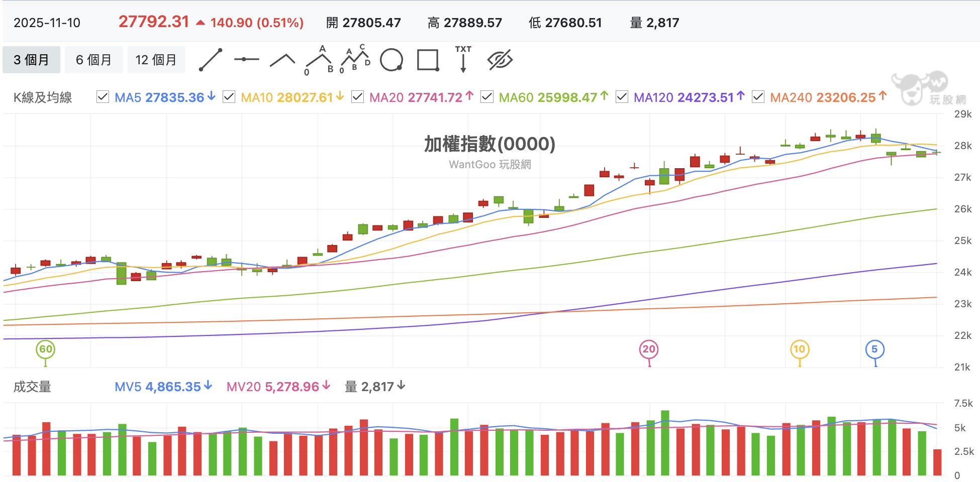The image size is (980, 482).
Task: Click the latest candlestick at chart right edge
Action: click(x=936, y=152)
